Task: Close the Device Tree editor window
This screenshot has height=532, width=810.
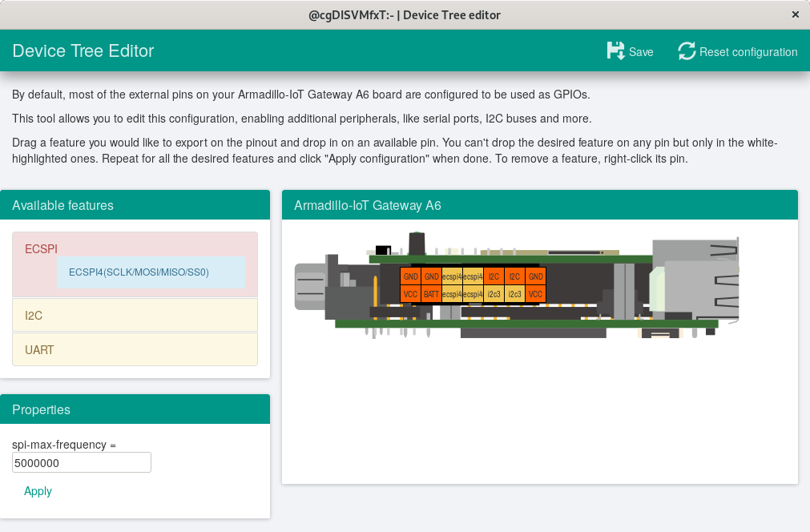Action: 796,14
